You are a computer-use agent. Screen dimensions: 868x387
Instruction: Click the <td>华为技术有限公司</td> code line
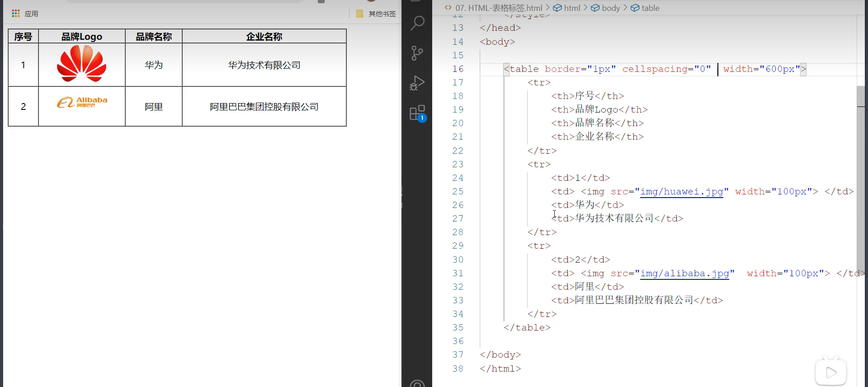(617, 218)
